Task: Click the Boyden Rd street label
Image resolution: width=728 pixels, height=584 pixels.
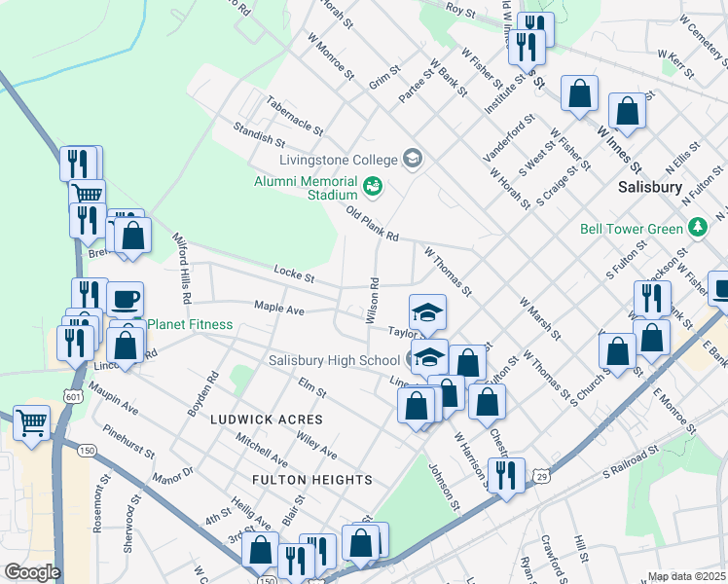Action: (x=202, y=393)
